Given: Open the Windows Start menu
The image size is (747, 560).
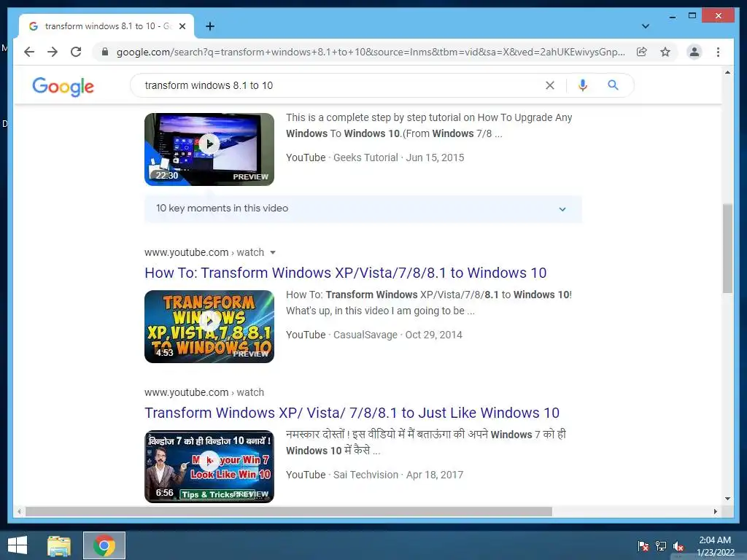Looking at the screenshot, I should (x=18, y=545).
